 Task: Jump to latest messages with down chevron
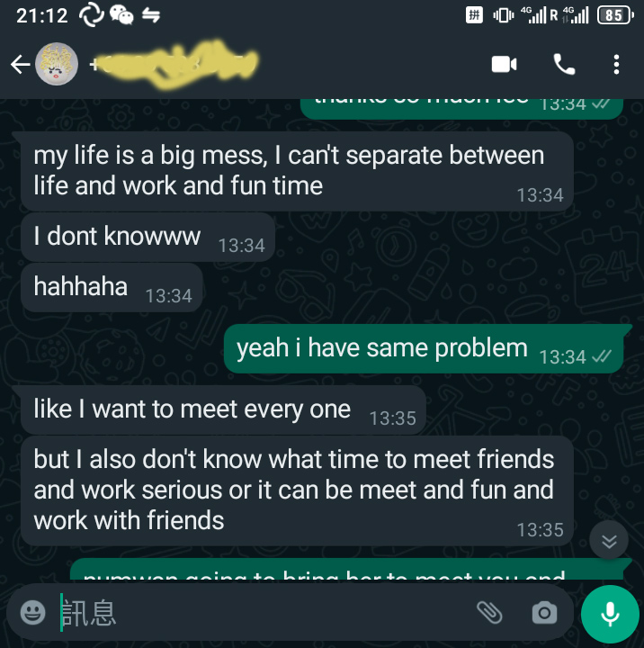coord(609,541)
